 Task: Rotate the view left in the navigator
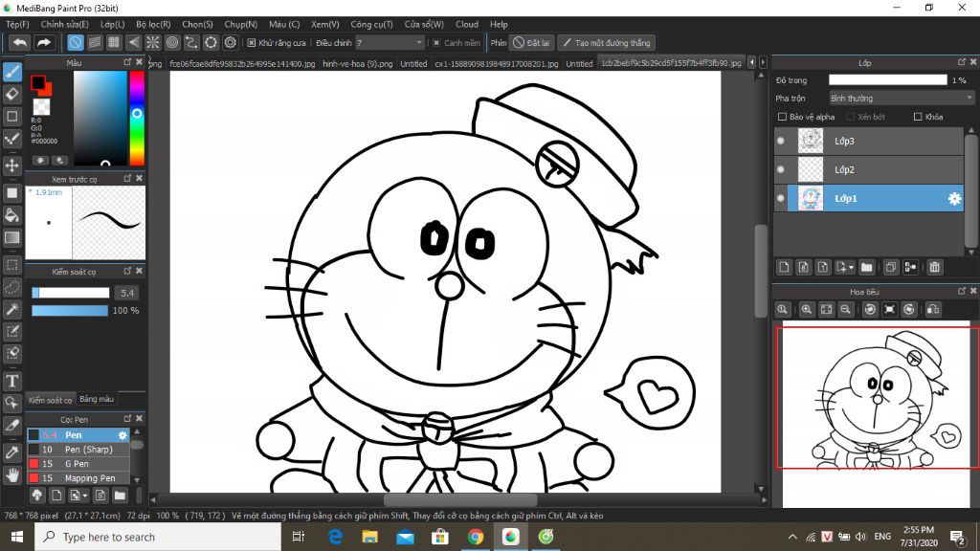click(x=870, y=309)
